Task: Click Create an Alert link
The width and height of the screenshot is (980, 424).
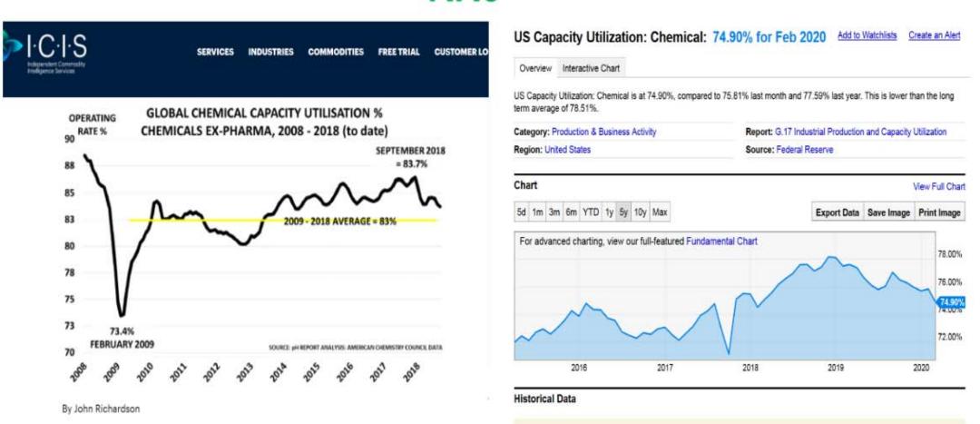Action: 934,35
